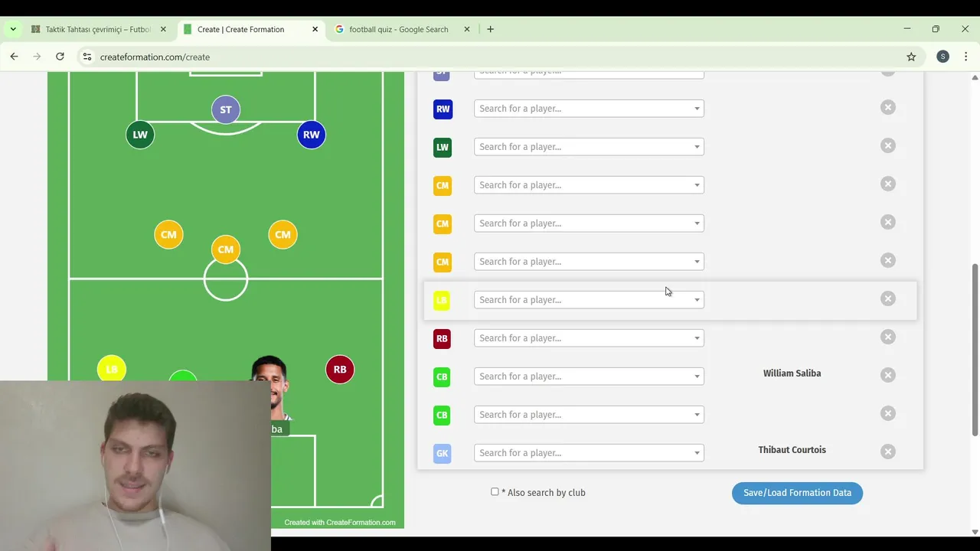Screen dimensions: 980x551
Task: Select the RW marker on the pitch
Action: click(311, 135)
